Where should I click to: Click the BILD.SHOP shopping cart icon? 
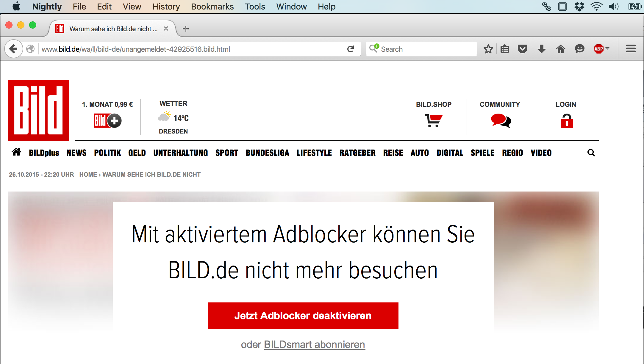tap(434, 121)
